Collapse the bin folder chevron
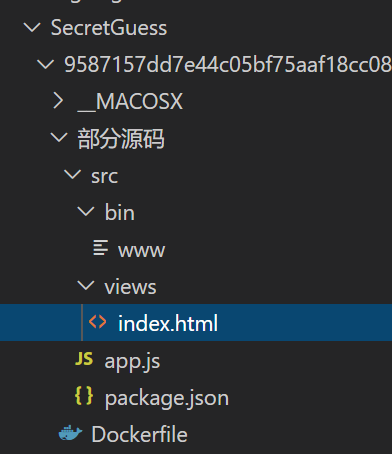The image size is (392, 454). click(86, 212)
